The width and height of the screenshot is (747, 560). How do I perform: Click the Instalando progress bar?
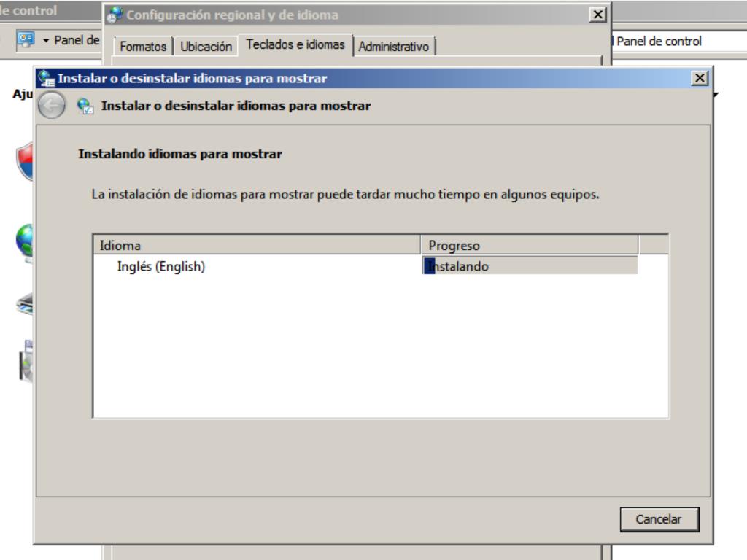pyautogui.click(x=530, y=267)
